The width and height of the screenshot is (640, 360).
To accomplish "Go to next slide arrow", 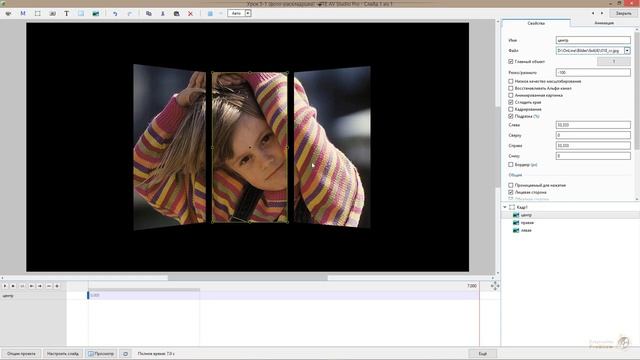I will (602, 13).
